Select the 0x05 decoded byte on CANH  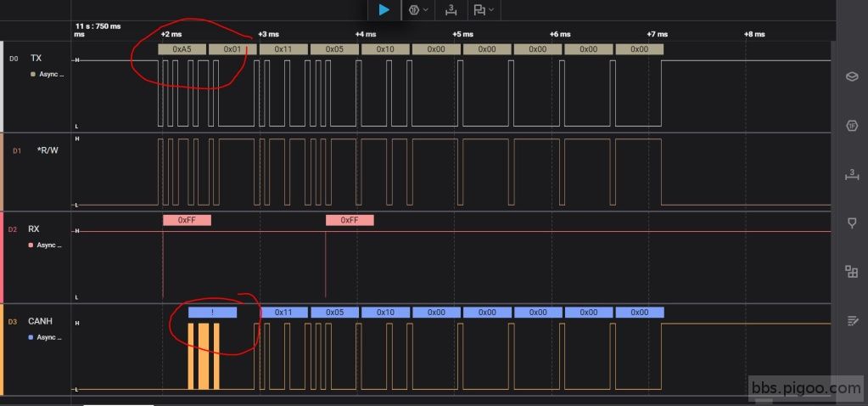334,313
